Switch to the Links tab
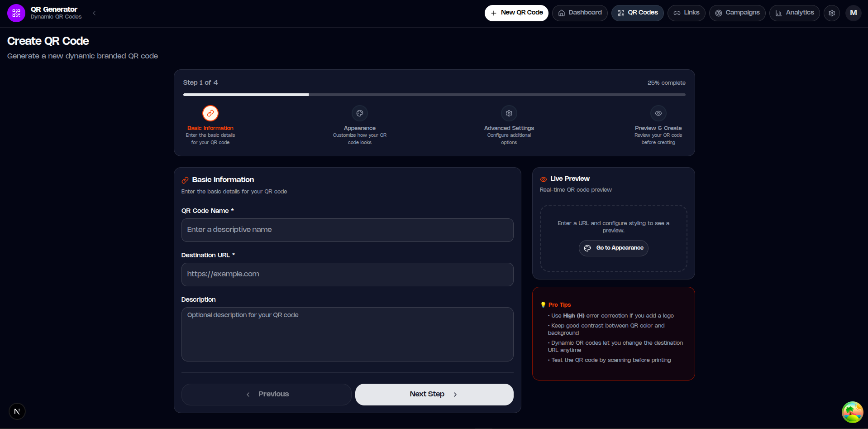The height and width of the screenshot is (429, 868). pyautogui.click(x=686, y=13)
